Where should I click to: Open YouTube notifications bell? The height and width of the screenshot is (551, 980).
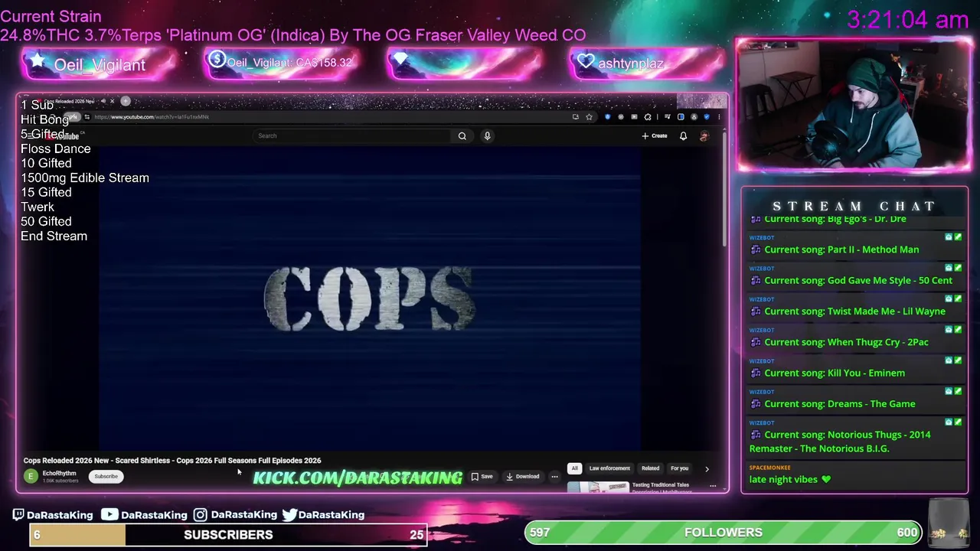[683, 135]
